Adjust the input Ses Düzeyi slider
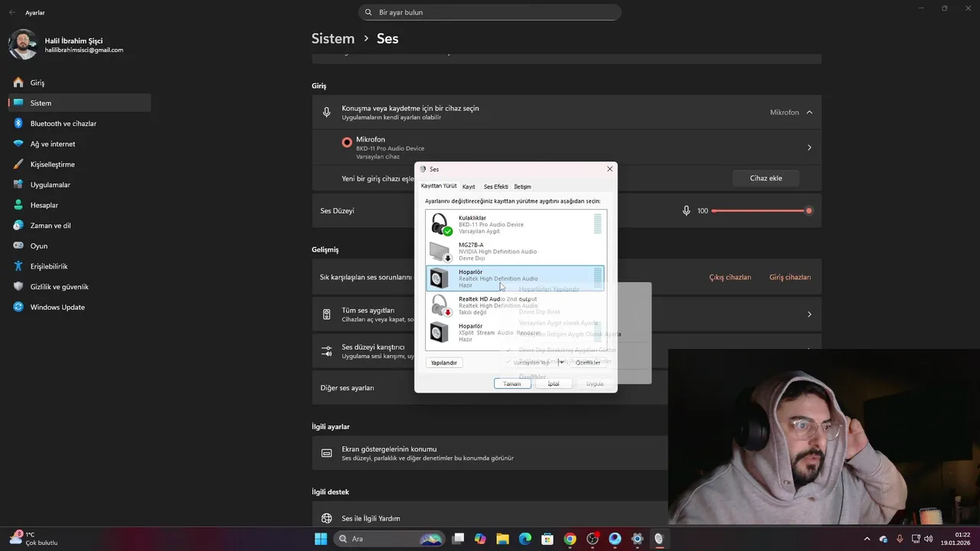Image resolution: width=980 pixels, height=551 pixels. (760, 210)
